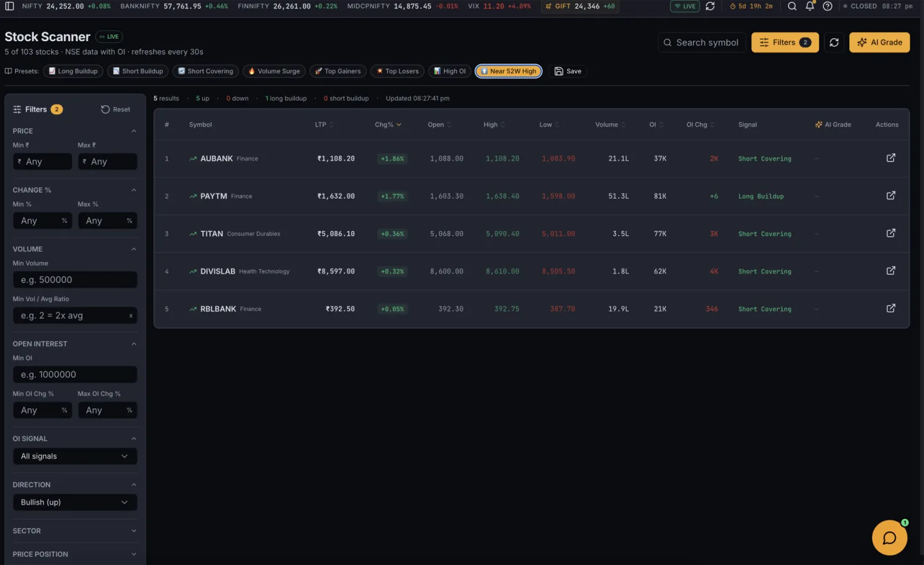Screen dimensions: 924x565
Task: Open the Bullish (up) direction dropdown
Action: click(x=74, y=503)
